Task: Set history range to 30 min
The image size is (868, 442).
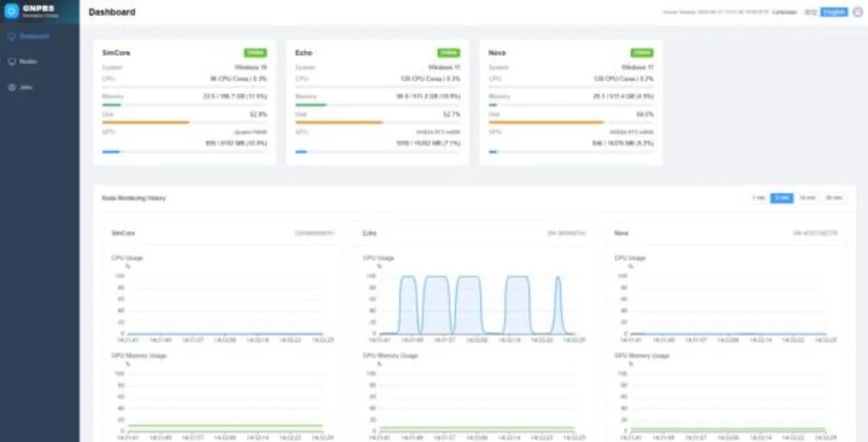Action: 833,198
